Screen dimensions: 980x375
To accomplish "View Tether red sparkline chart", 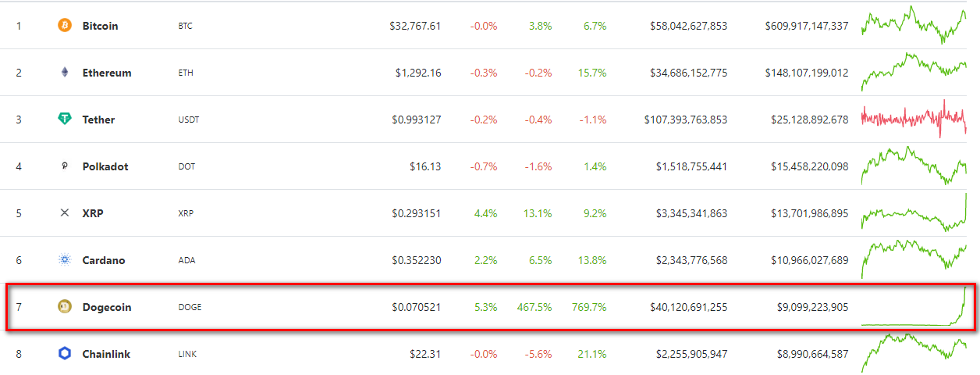I will coord(914,119).
